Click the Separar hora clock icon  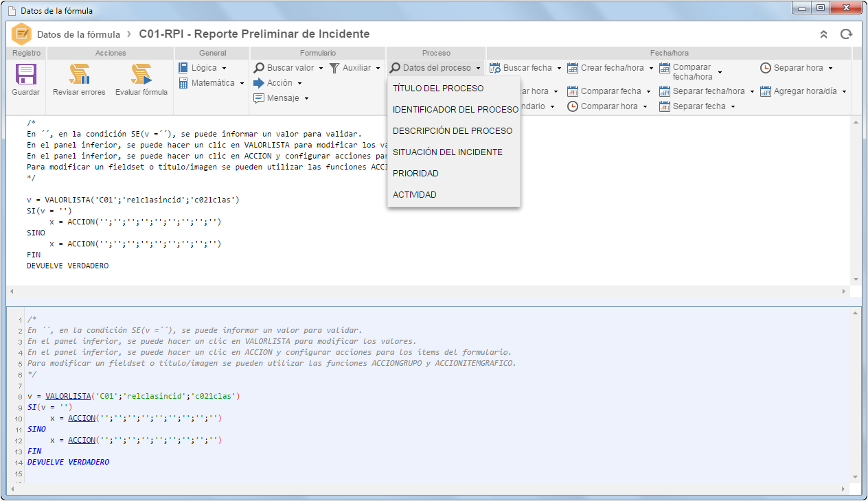click(x=766, y=68)
